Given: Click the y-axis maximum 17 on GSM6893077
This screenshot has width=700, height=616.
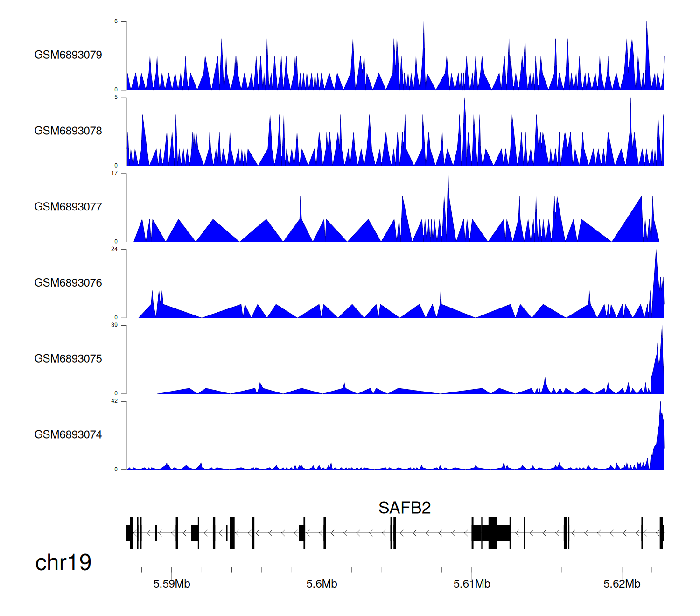Looking at the screenshot, I should point(114,173).
